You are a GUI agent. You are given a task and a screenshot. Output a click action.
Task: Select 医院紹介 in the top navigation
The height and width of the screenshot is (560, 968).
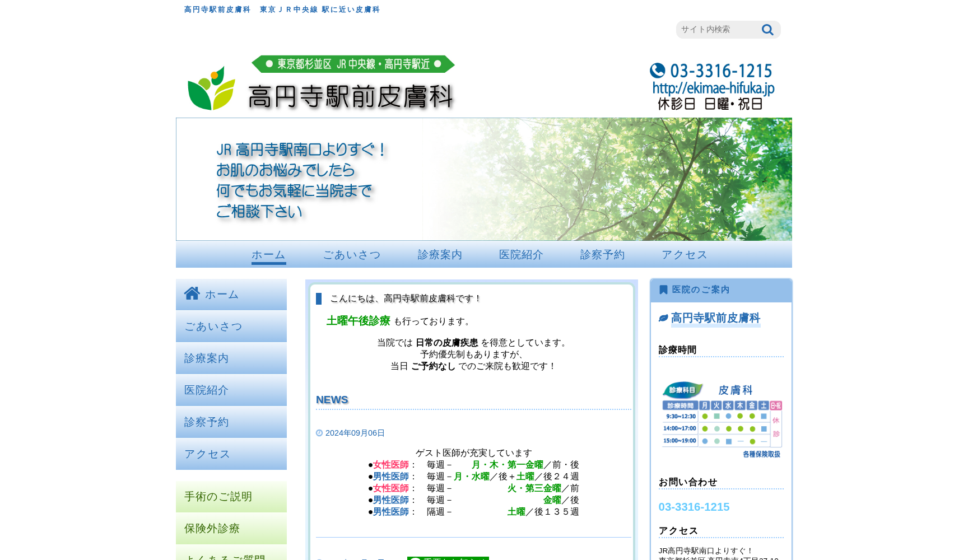[x=520, y=255]
